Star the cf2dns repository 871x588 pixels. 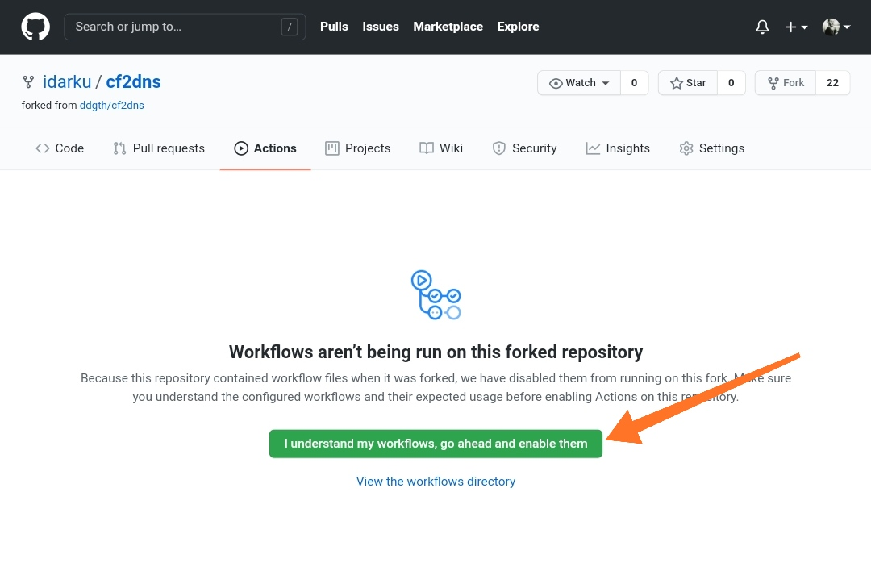(688, 83)
